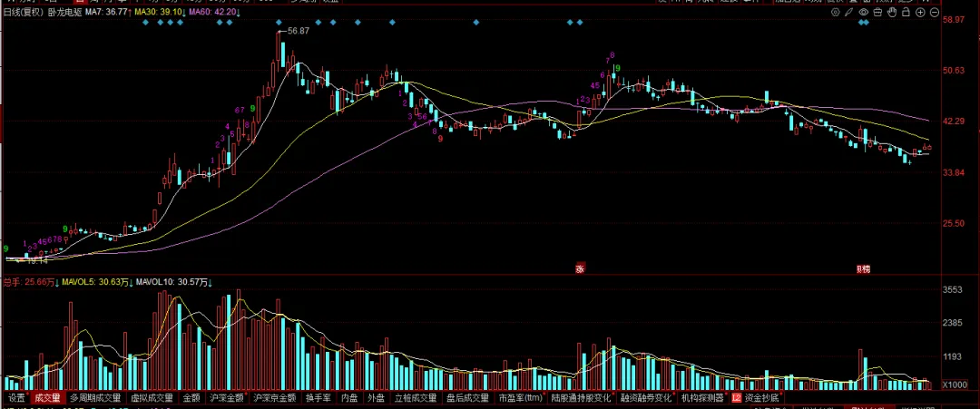Image resolution: width=980 pixels, height=409 pixels.
Task: Click the 50.63 price axis value
Action: (x=954, y=71)
